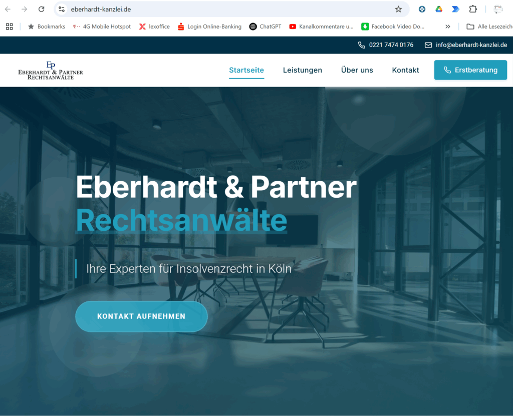Screen dimensions: 513x420
Task: Open the site information icon in address bar
Action: click(x=62, y=9)
